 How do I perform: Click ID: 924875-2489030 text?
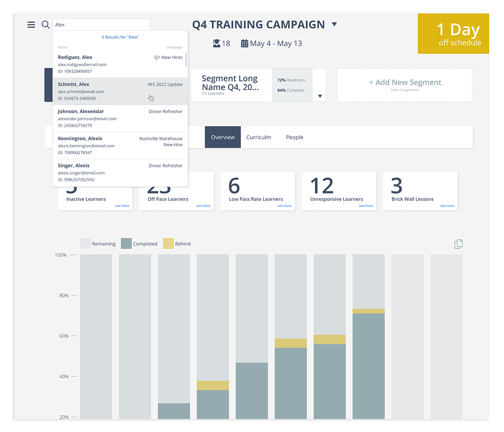pos(77,99)
